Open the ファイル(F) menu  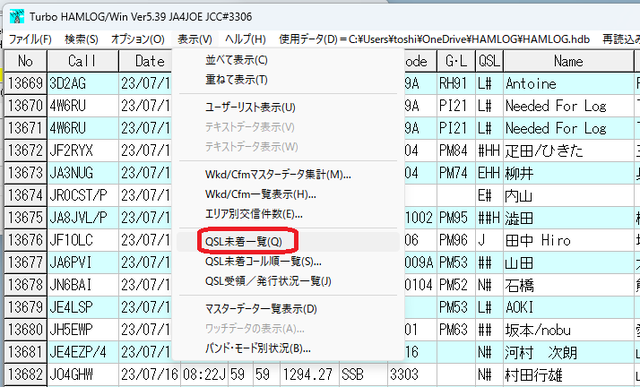tap(30, 39)
